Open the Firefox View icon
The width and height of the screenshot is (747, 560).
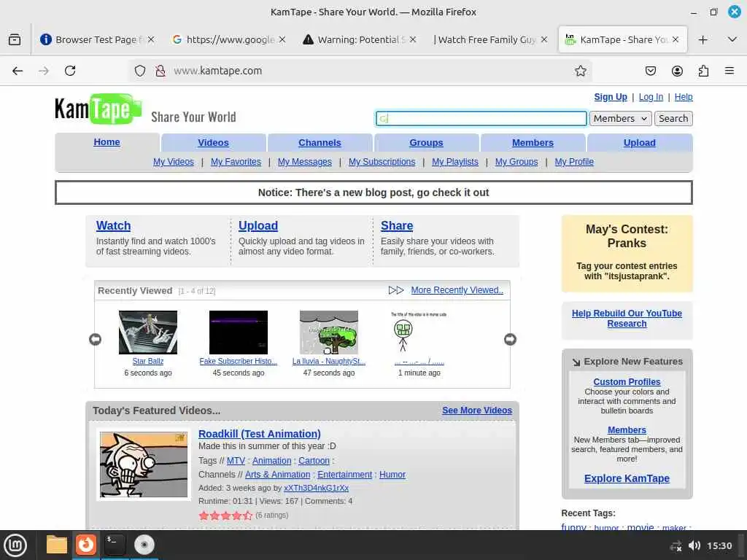15,39
